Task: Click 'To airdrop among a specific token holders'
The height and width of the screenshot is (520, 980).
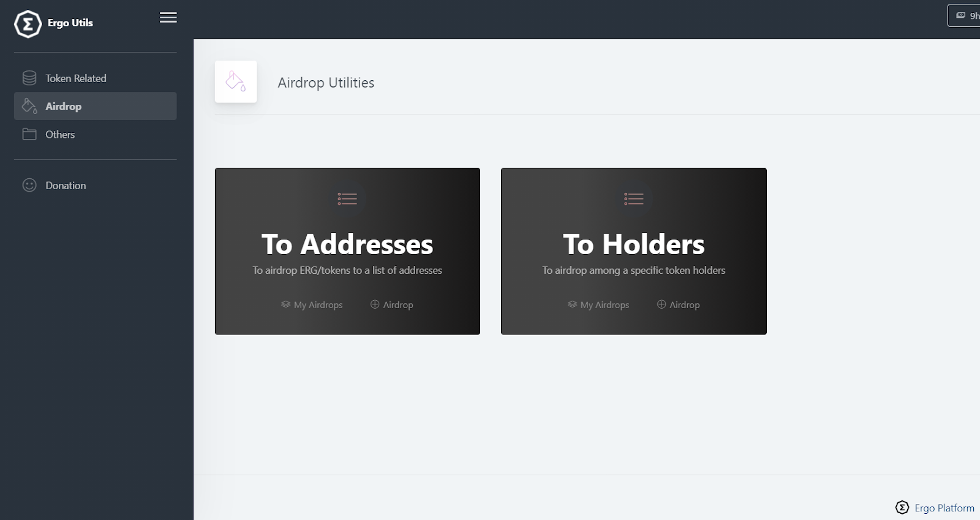Action: [x=634, y=270]
